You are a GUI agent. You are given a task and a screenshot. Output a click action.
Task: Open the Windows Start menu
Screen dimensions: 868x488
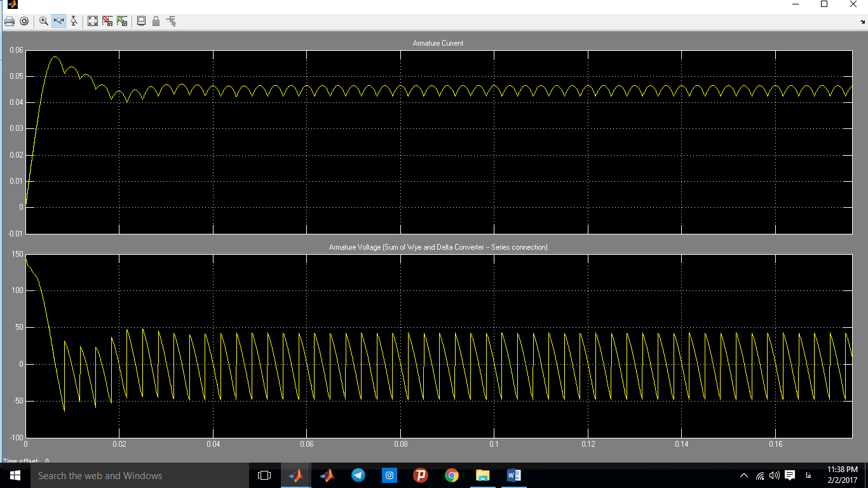(15, 475)
